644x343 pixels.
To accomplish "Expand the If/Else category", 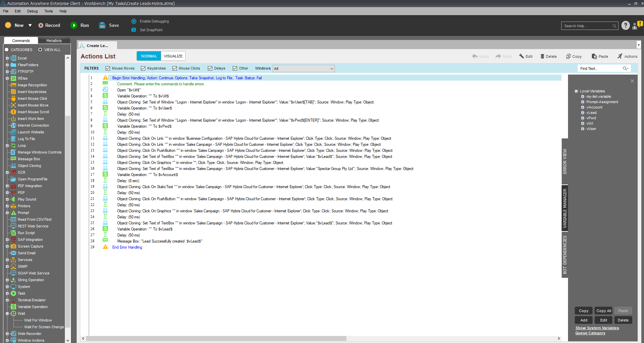I will [7, 78].
